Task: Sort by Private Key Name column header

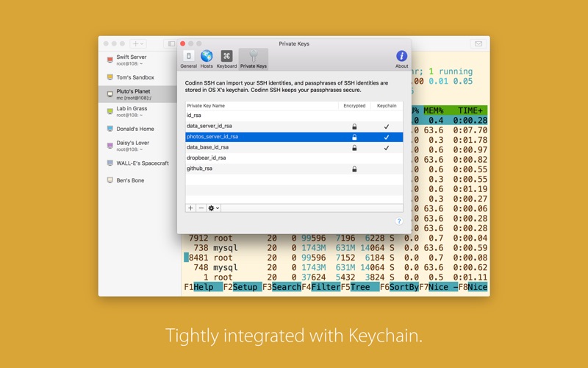Action: 262,105
